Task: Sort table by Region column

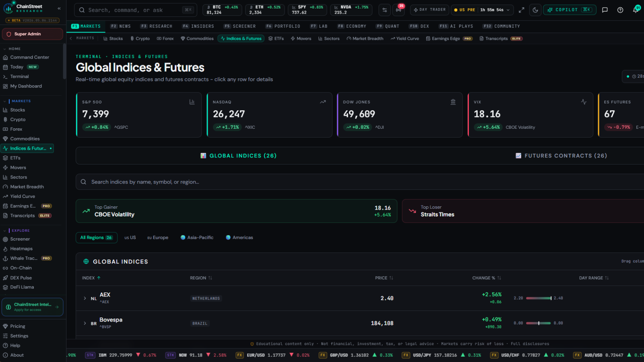Action: tap(201, 278)
